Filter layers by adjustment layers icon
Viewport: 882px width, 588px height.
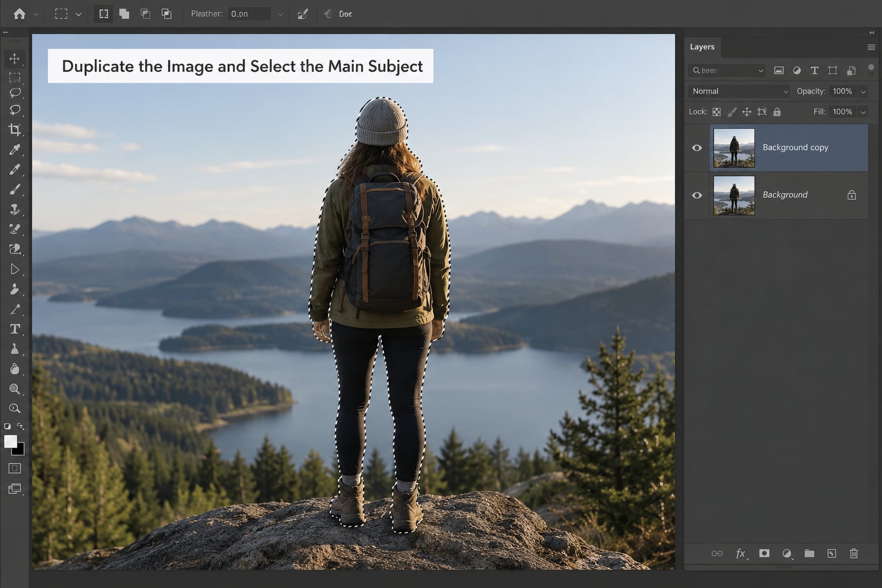796,71
